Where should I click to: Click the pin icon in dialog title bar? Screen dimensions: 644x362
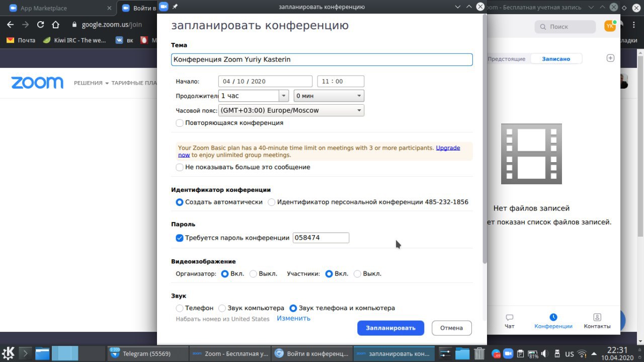pyautogui.click(x=175, y=7)
